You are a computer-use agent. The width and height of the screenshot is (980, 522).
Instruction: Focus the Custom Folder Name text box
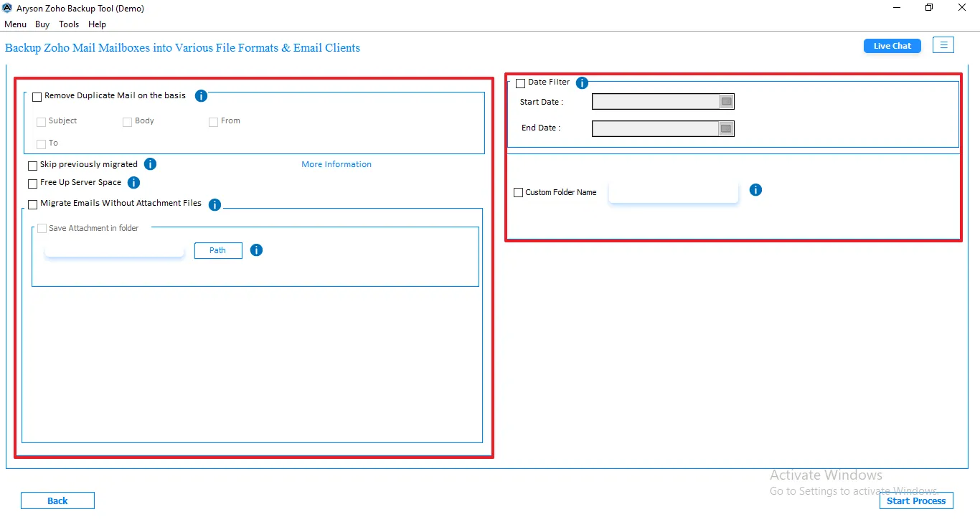point(673,192)
